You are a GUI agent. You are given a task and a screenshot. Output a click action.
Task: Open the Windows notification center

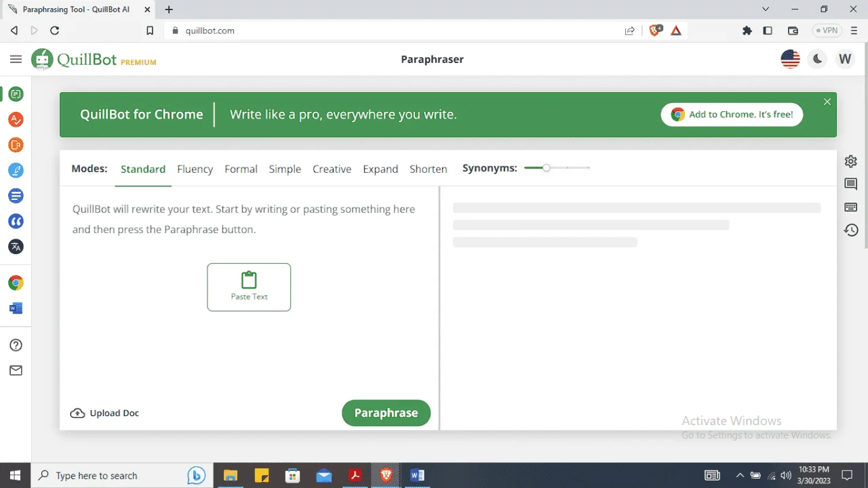point(847,475)
